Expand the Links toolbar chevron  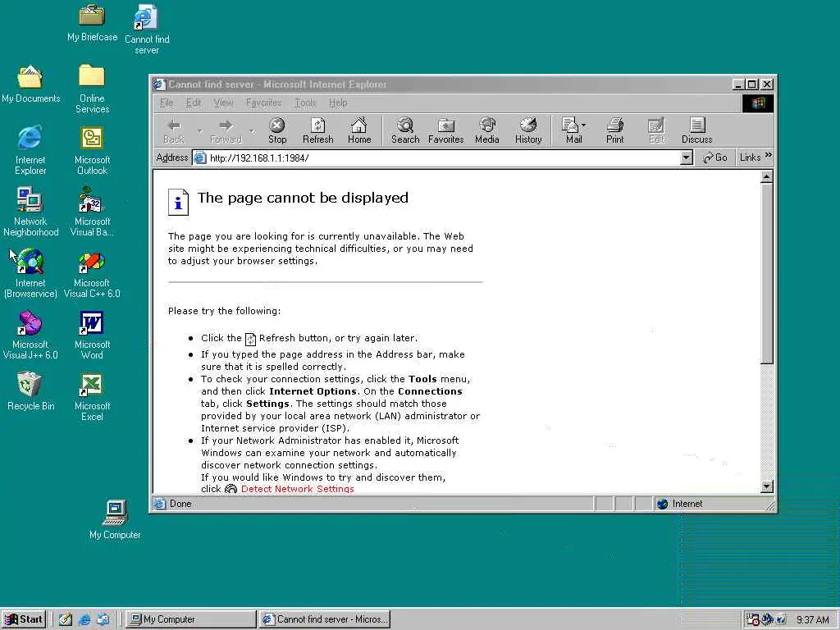(x=768, y=155)
